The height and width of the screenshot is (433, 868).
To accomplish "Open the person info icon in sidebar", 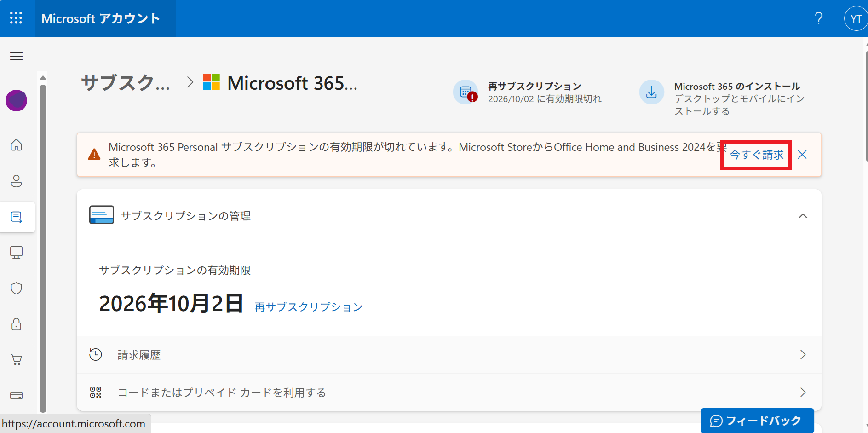I will coord(17,181).
